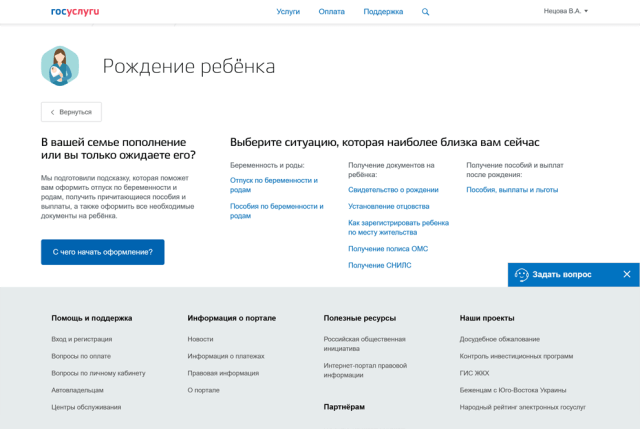Click the Информация о портале footer heading
The image size is (640, 429).
231,318
